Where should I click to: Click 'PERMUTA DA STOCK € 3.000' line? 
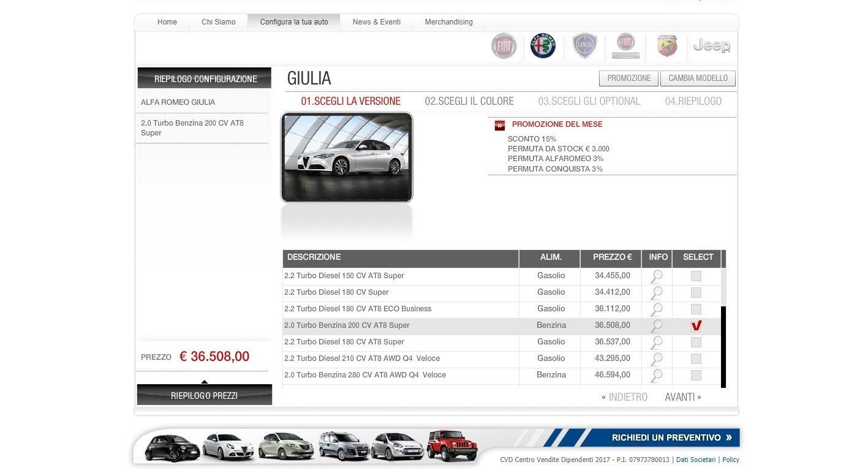point(559,149)
